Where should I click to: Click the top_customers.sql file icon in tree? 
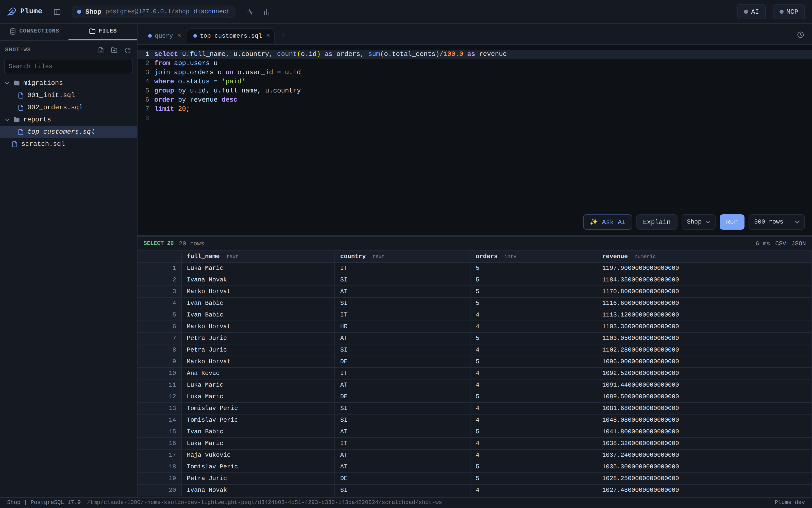[21, 132]
